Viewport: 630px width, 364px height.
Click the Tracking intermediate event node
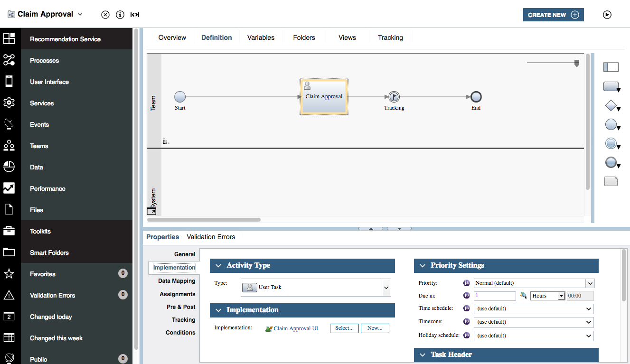tap(394, 97)
